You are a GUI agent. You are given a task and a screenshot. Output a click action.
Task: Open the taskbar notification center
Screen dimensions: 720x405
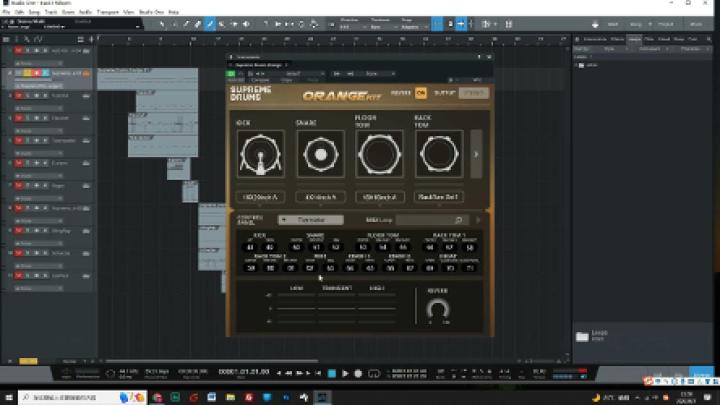[707, 397]
